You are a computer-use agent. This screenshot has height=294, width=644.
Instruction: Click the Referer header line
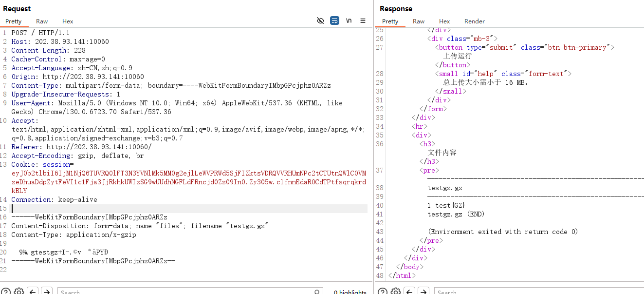point(82,147)
